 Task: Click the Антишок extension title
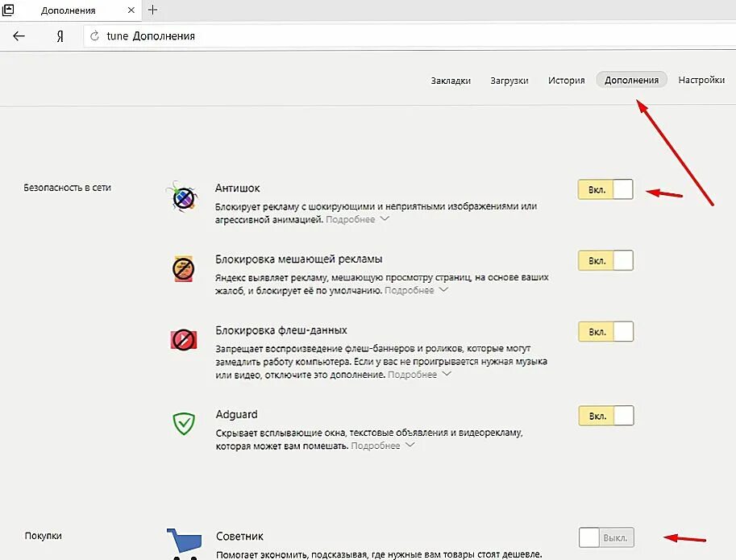(238, 188)
